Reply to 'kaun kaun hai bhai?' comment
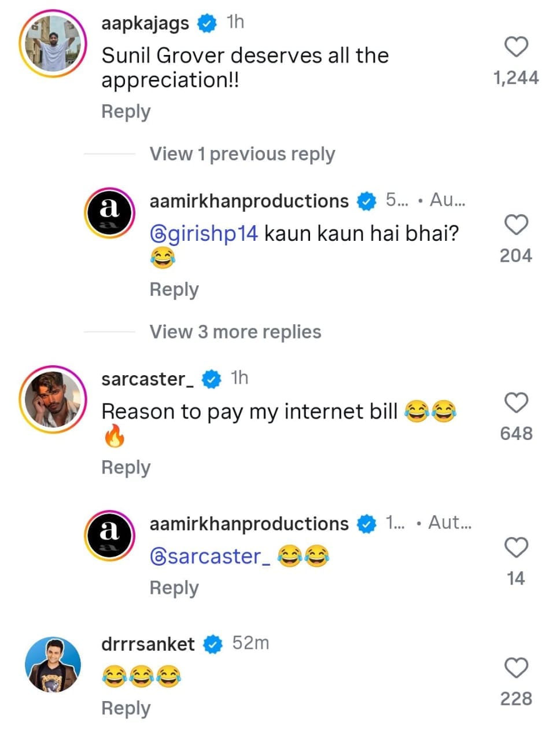The width and height of the screenshot is (560, 741). tap(174, 289)
